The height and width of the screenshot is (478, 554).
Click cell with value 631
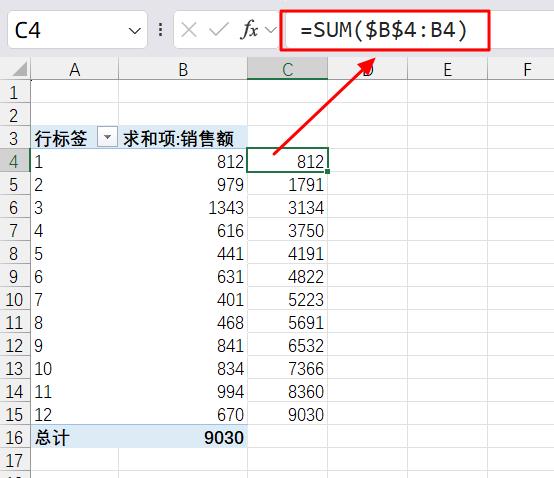click(183, 276)
